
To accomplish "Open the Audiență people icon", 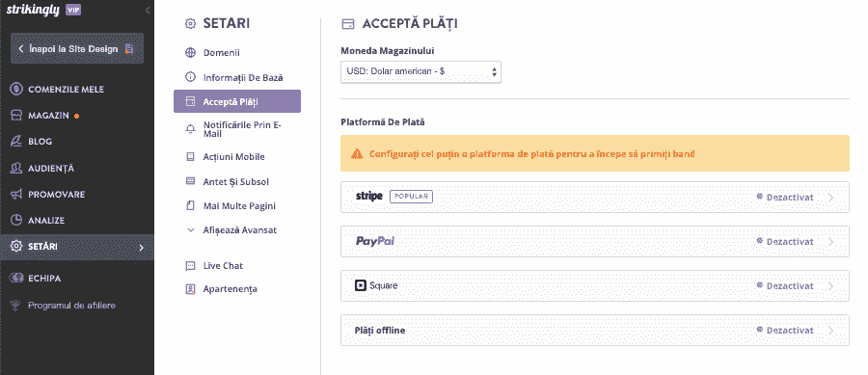I will tap(16, 168).
